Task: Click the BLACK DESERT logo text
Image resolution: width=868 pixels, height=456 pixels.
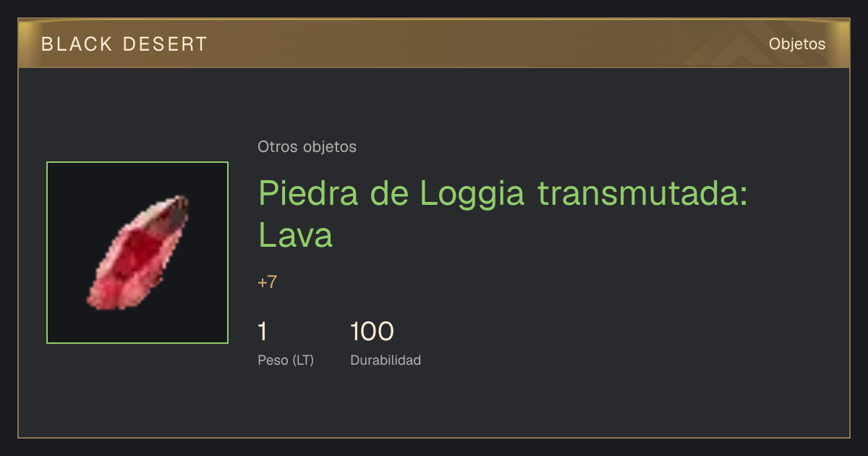Action: [x=124, y=44]
